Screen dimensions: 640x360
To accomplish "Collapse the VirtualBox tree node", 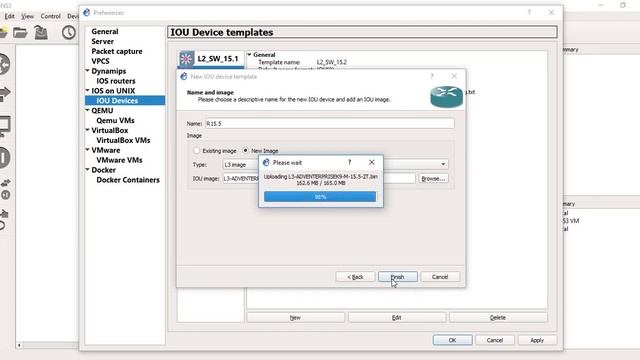I will click(x=87, y=130).
